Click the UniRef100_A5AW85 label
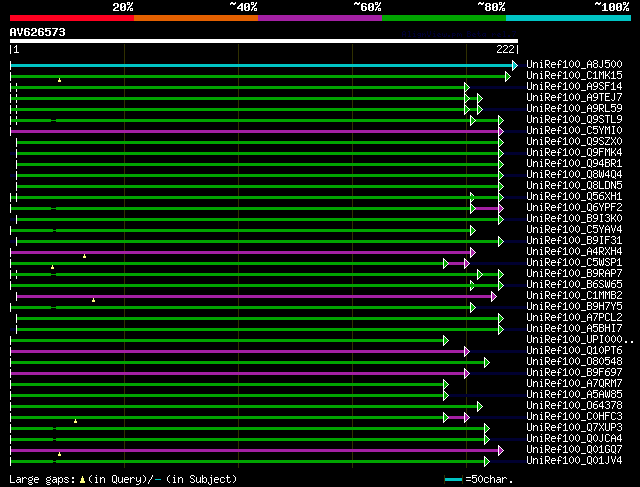640x487 pixels. (x=574, y=394)
